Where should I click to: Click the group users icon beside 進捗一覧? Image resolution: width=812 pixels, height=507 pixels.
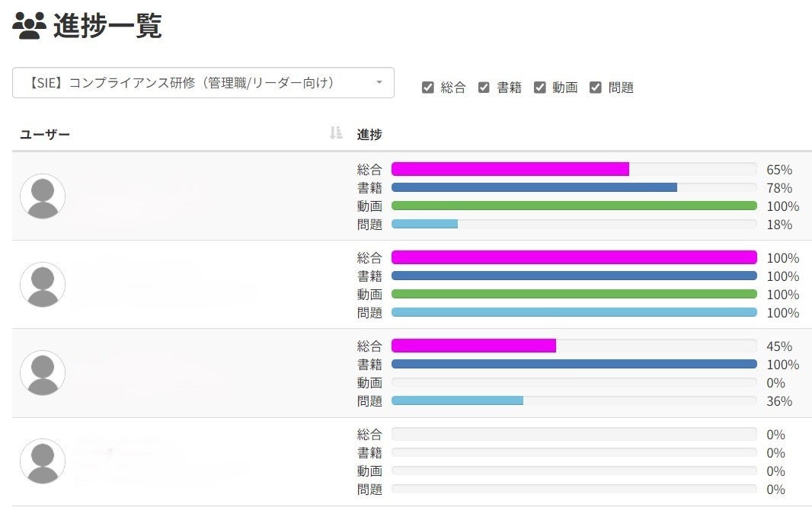coord(30,28)
